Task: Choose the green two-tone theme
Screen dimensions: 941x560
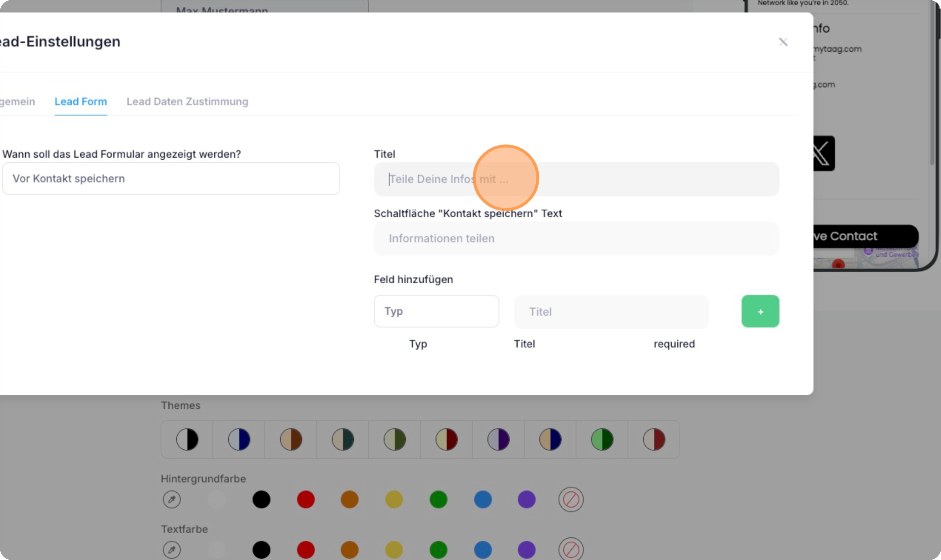Action: pyautogui.click(x=602, y=439)
